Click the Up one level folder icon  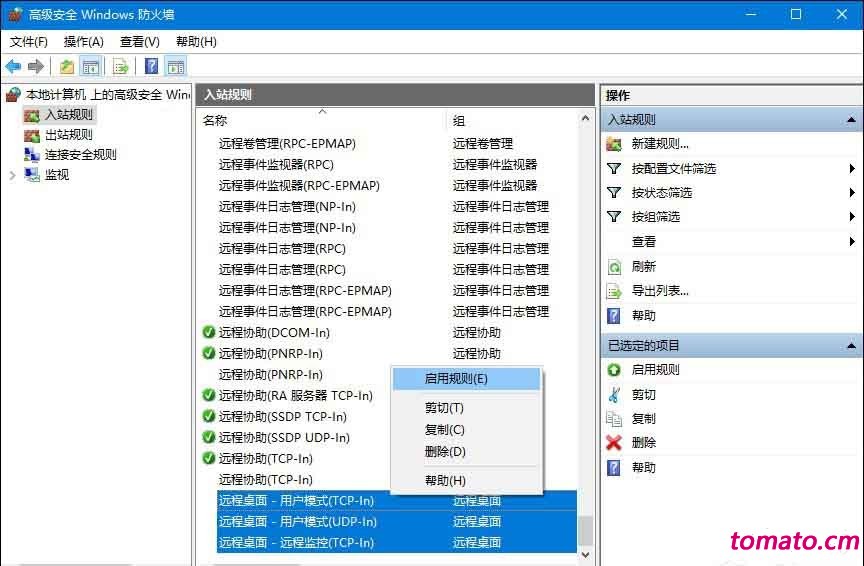[x=67, y=67]
